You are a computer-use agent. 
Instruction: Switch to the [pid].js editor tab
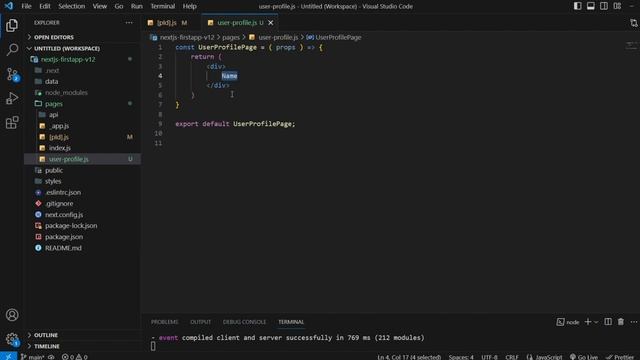point(167,23)
